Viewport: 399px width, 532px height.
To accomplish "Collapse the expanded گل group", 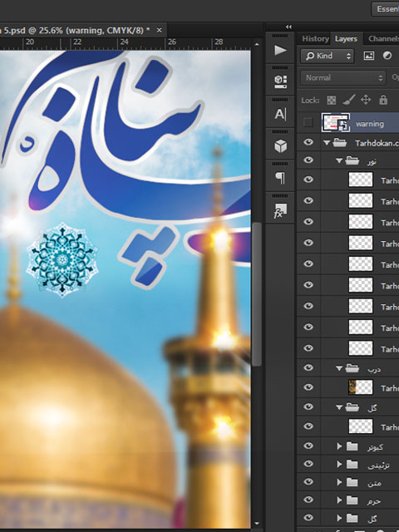I will pos(339,407).
